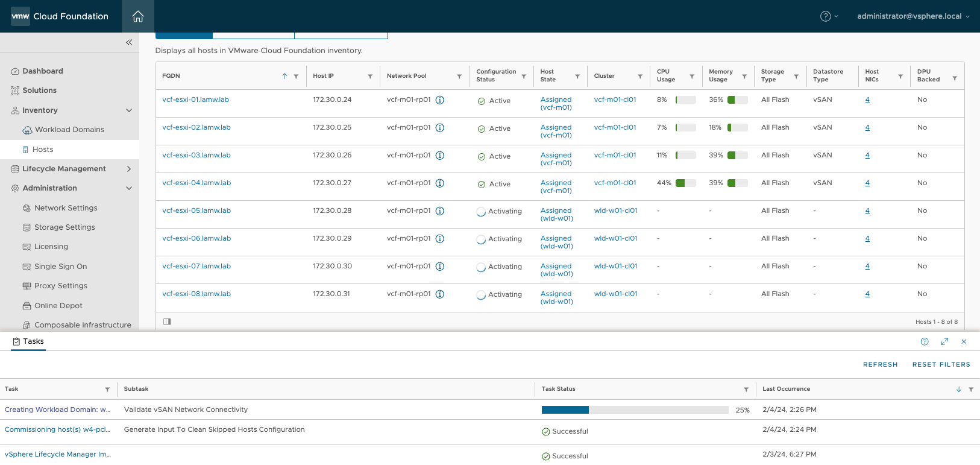Click the 25% task progress bar
The height and width of the screenshot is (465, 980).
635,410
